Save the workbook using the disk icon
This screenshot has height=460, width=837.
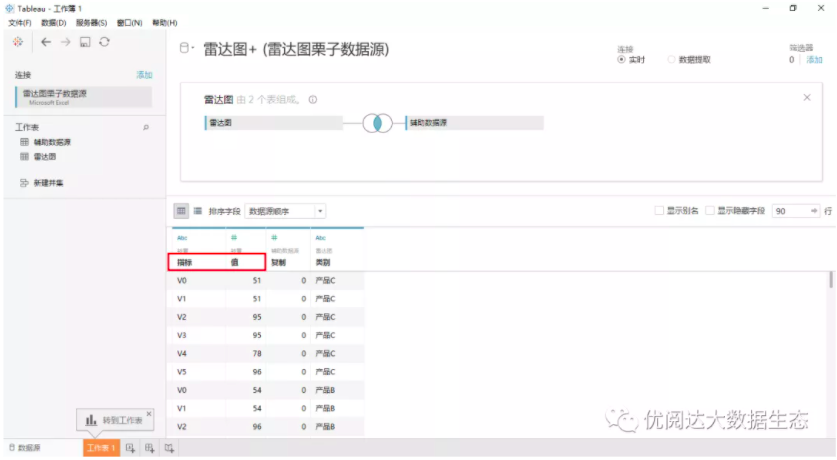click(x=85, y=42)
